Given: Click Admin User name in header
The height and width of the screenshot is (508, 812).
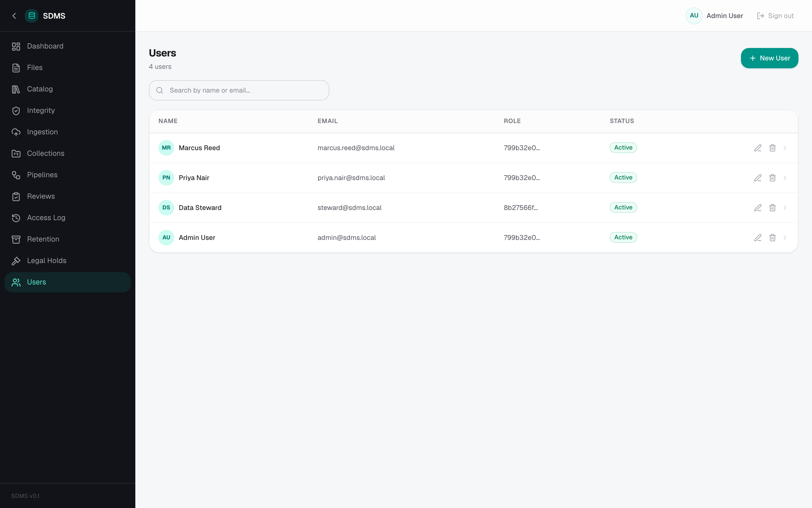Looking at the screenshot, I should pyautogui.click(x=724, y=16).
